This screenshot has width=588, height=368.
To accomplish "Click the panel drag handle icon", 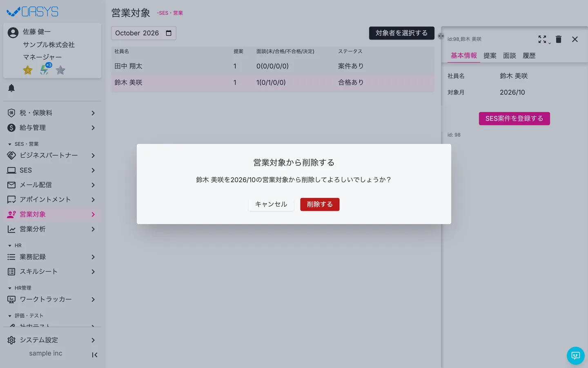I will click(x=441, y=36).
